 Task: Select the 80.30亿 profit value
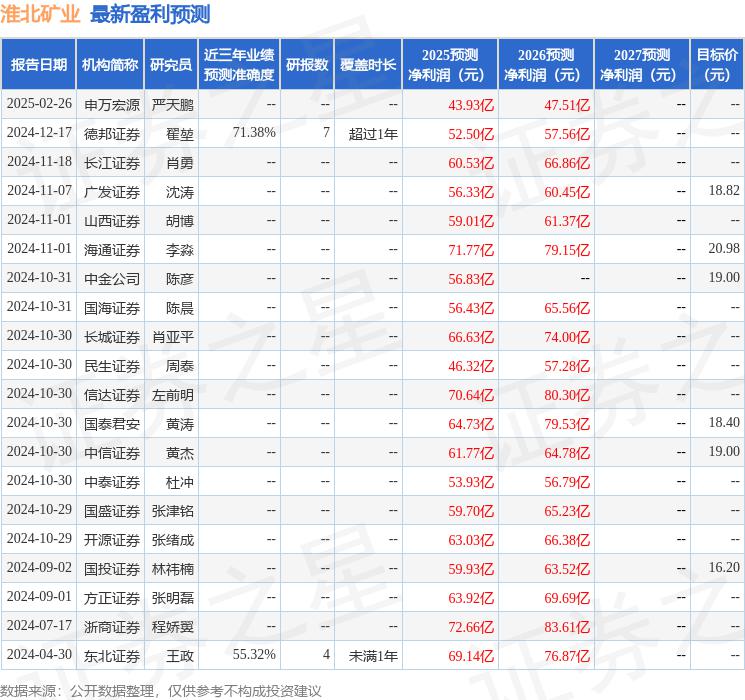tap(567, 395)
